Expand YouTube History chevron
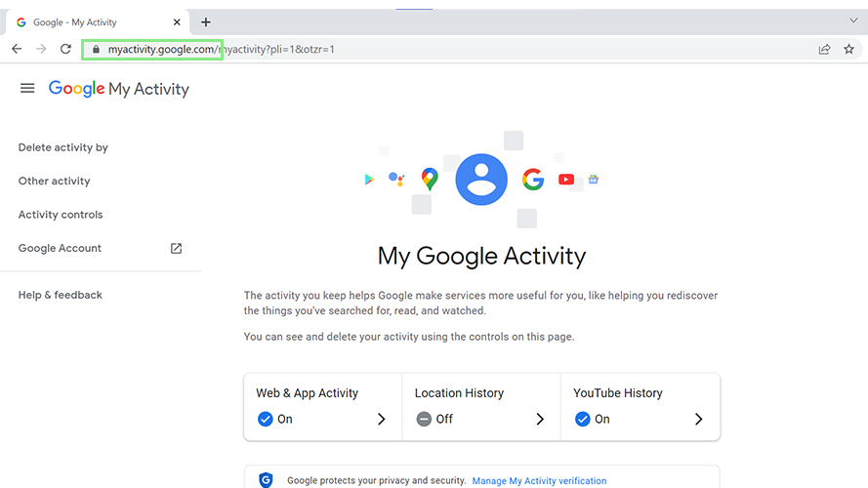This screenshot has height=488, width=868. pyautogui.click(x=699, y=419)
